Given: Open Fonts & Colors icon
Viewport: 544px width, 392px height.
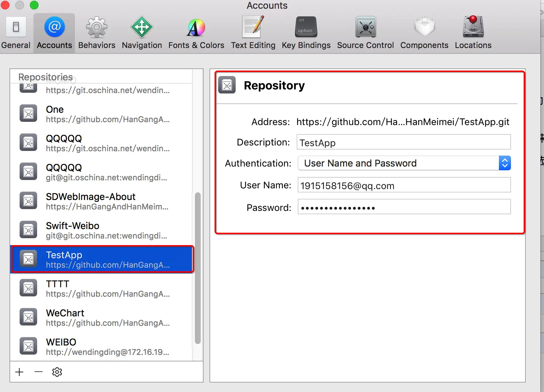Looking at the screenshot, I should (x=196, y=27).
